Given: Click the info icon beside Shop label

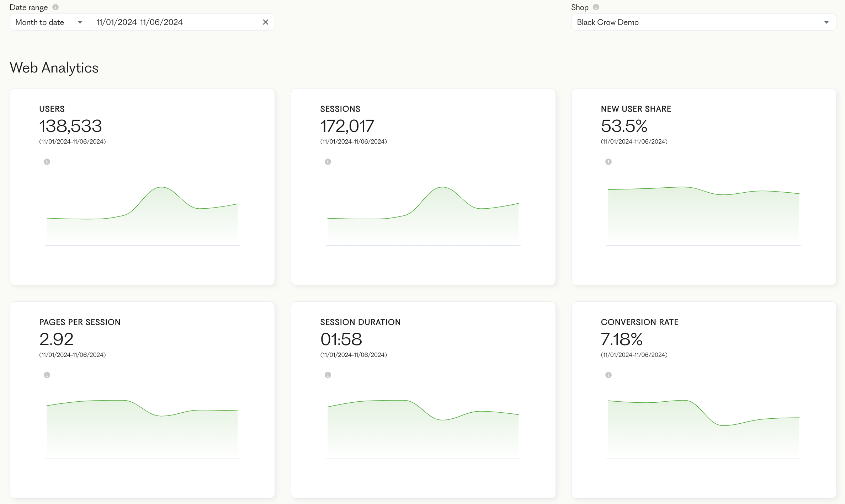Looking at the screenshot, I should click(596, 7).
